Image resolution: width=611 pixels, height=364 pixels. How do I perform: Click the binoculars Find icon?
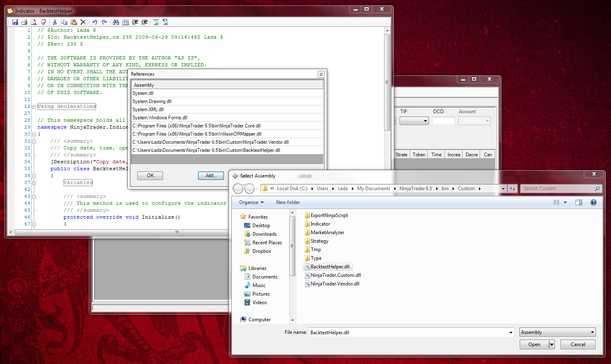click(x=116, y=22)
